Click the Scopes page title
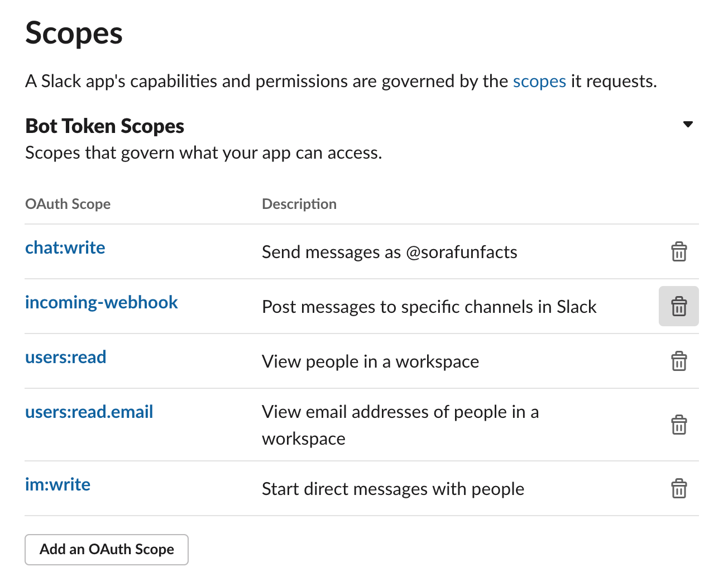The image size is (728, 581). 74,33
